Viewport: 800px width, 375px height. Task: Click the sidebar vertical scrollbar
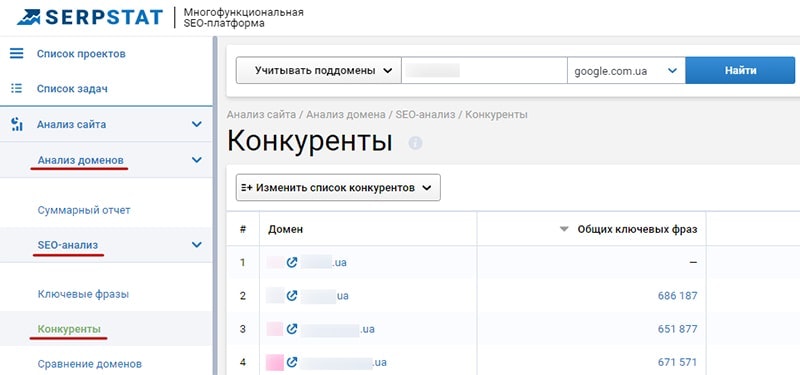[215, 205]
